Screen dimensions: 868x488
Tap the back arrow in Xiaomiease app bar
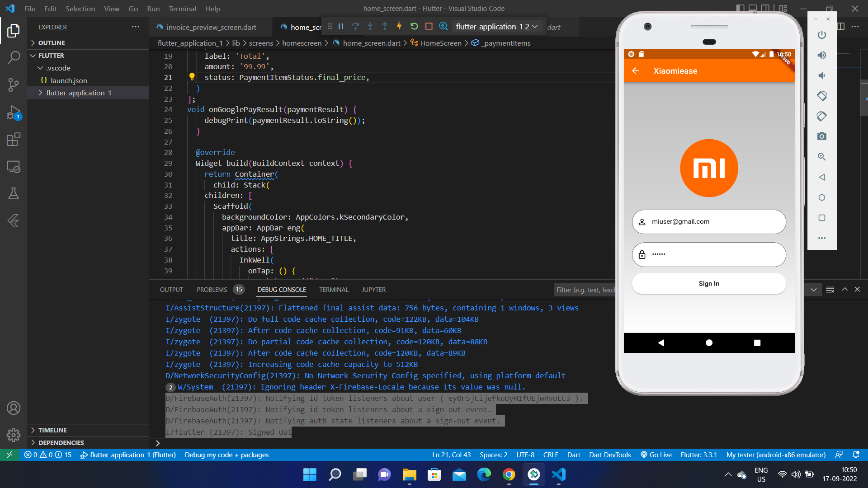click(x=636, y=71)
